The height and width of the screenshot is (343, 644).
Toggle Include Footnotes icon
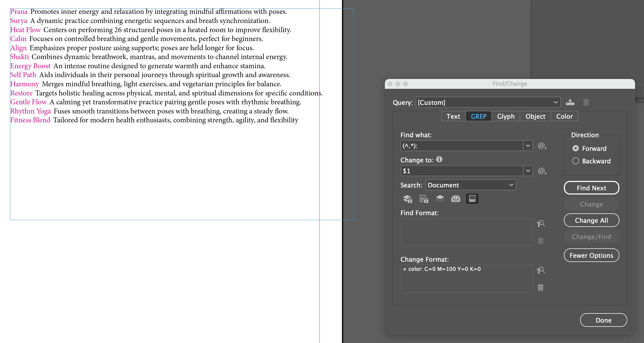[472, 199]
